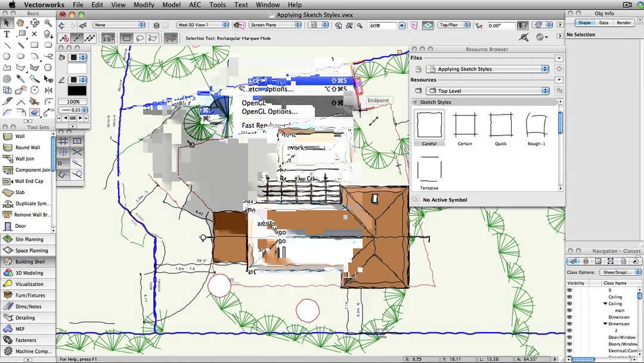644x363 pixels.
Task: Toggle visibility of class main
Action: pyautogui.click(x=569, y=310)
